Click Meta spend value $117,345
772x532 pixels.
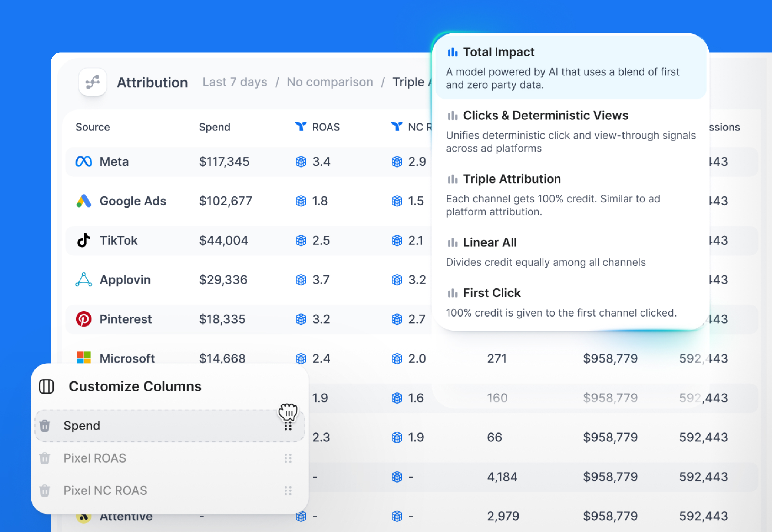coord(224,162)
